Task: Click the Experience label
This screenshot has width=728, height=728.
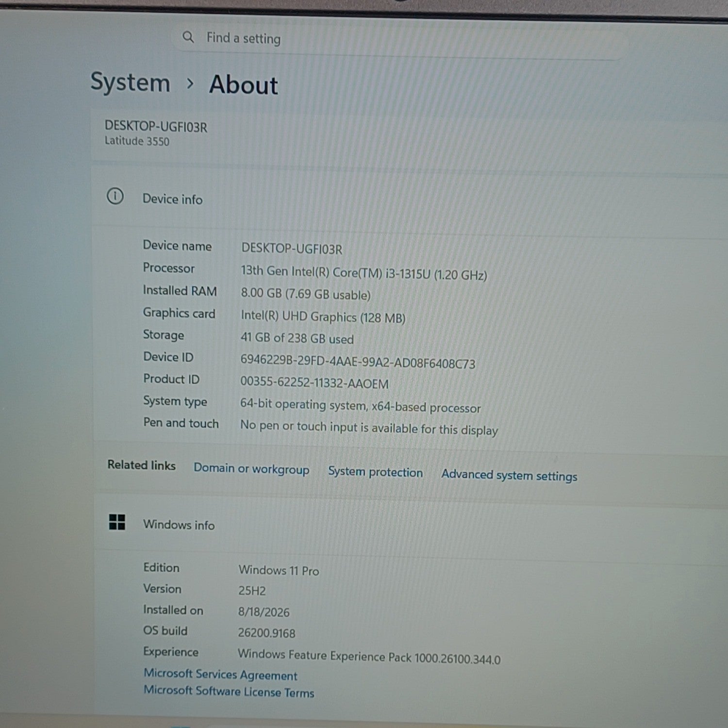Action: click(x=170, y=652)
